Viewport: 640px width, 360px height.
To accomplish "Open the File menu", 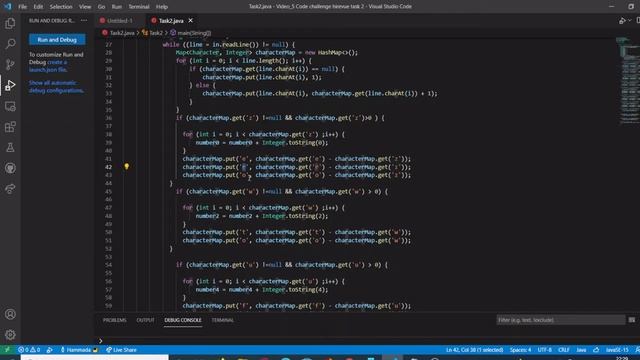I will 22,7.
